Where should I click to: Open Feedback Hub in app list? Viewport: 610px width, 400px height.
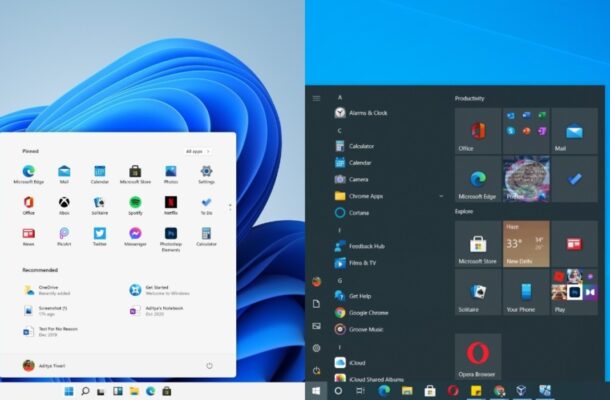(359, 246)
